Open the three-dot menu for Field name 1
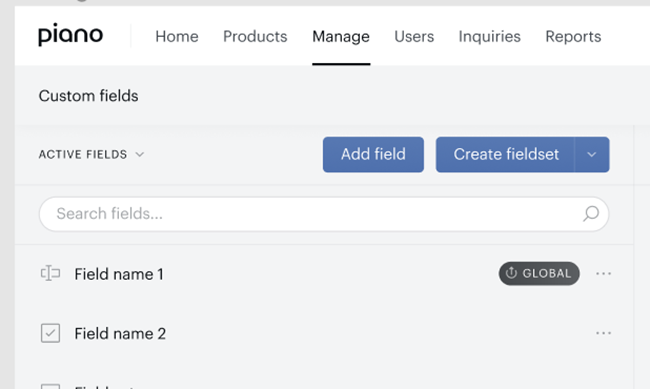The height and width of the screenshot is (389, 650). click(603, 274)
